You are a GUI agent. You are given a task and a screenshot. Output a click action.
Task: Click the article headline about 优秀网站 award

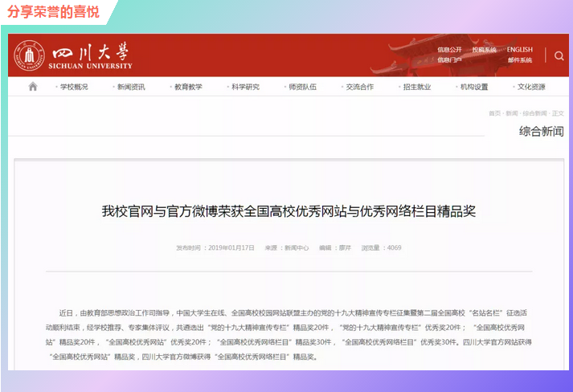pyautogui.click(x=289, y=211)
